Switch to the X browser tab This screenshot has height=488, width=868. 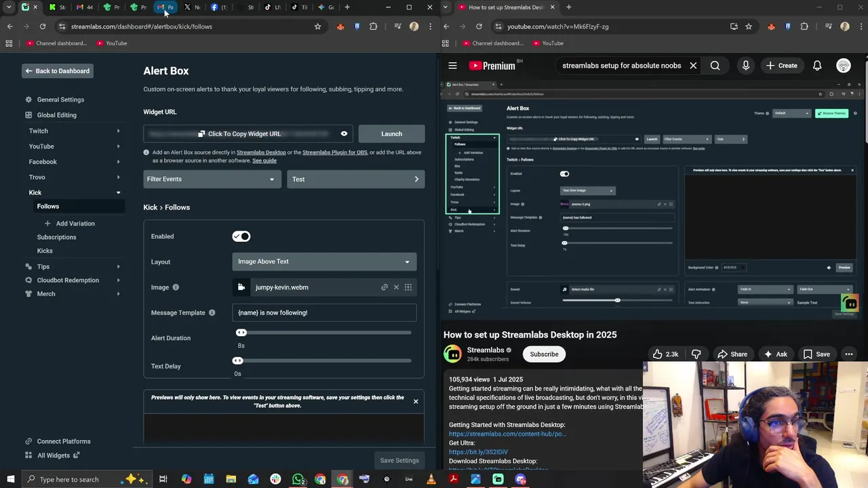click(x=192, y=7)
